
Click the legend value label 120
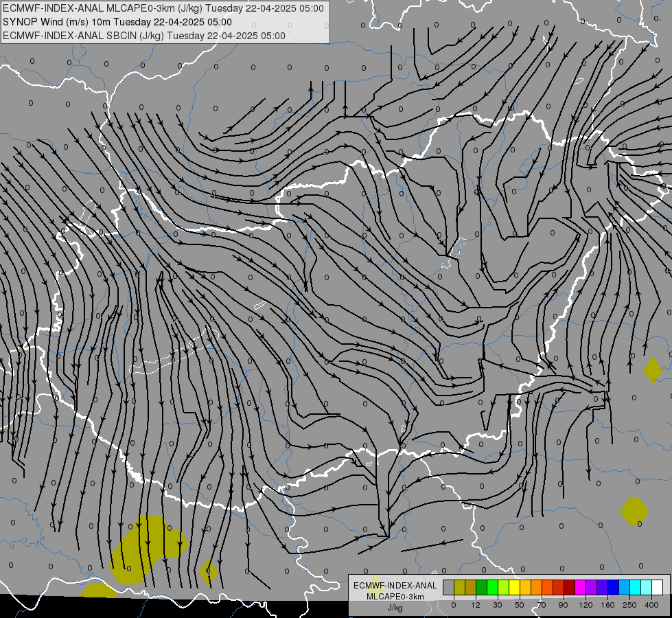pyautogui.click(x=586, y=605)
